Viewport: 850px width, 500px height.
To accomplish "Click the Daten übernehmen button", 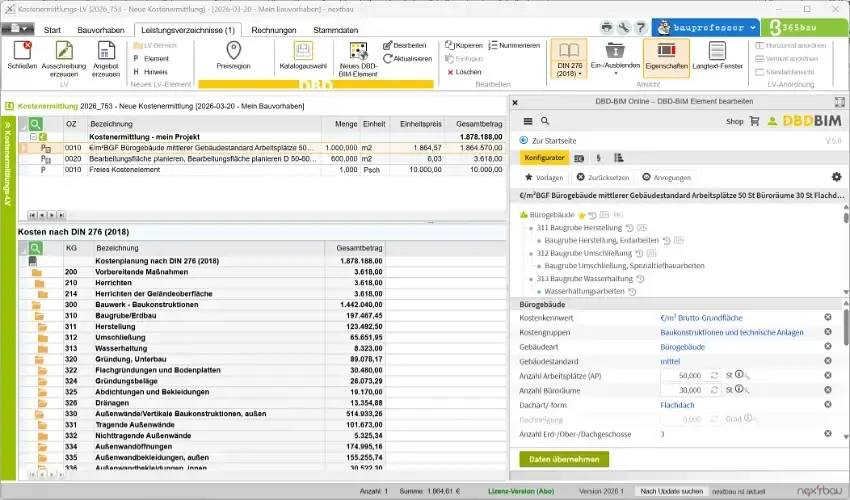I will click(x=564, y=459).
